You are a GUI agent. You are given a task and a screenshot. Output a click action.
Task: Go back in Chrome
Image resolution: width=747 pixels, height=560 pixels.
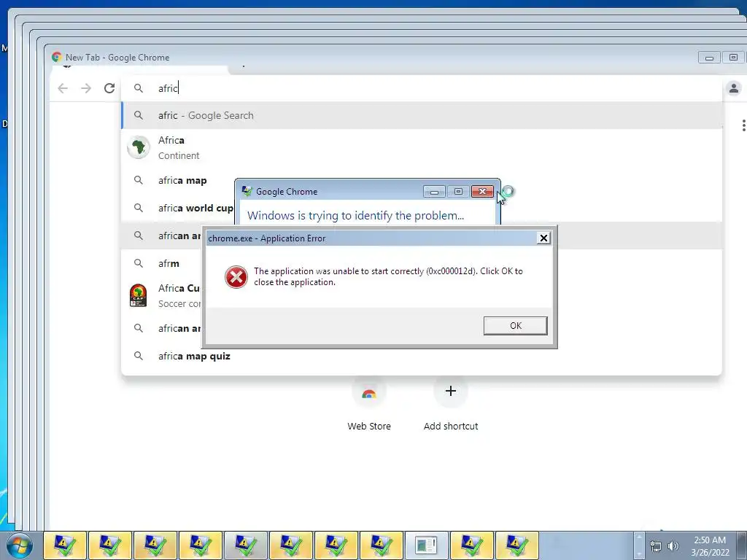[63, 88]
